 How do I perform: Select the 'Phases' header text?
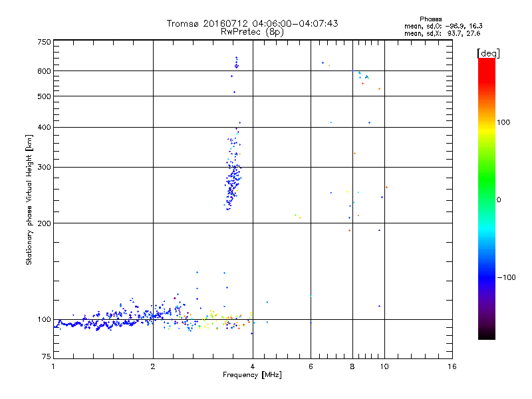pos(430,19)
